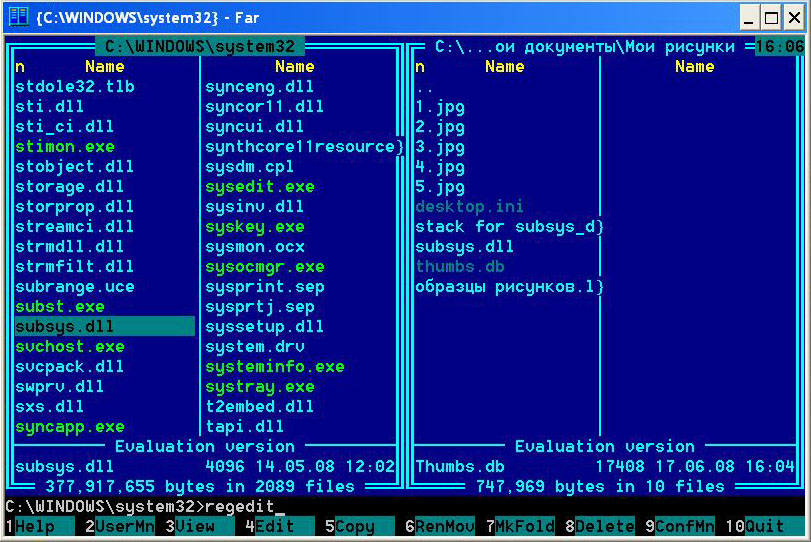Image resolution: width=811 pixels, height=542 pixels.
Task: Select storage.dll file
Action: (69, 187)
